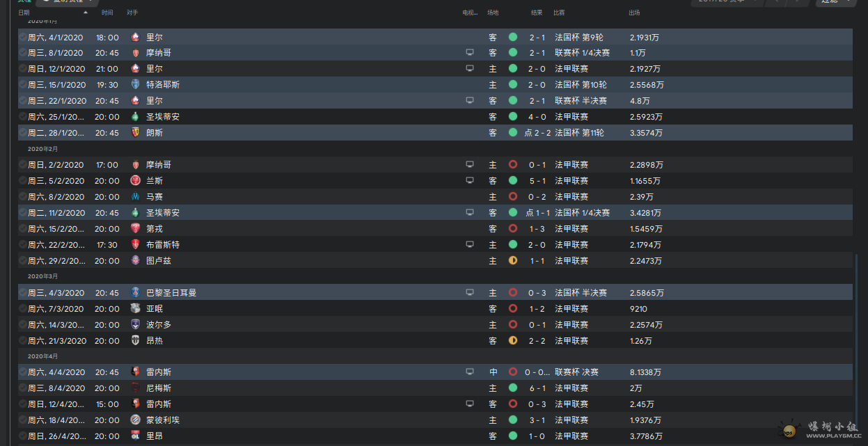
Task: Open the 过滤 filter dropdown at top right
Action: coord(835,2)
